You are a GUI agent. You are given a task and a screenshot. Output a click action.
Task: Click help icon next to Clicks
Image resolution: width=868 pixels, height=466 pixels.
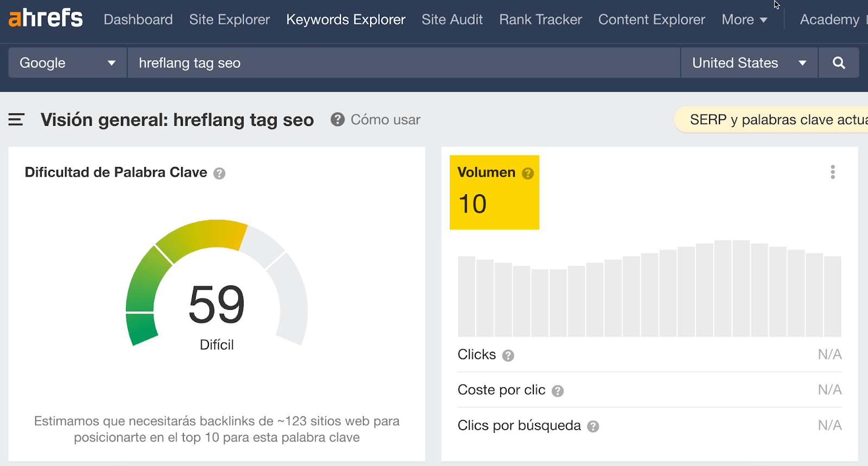click(508, 356)
